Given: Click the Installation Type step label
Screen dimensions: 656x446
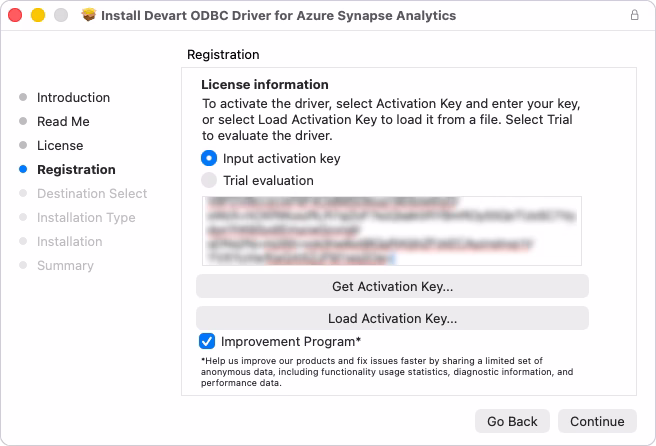Looking at the screenshot, I should click(86, 218).
